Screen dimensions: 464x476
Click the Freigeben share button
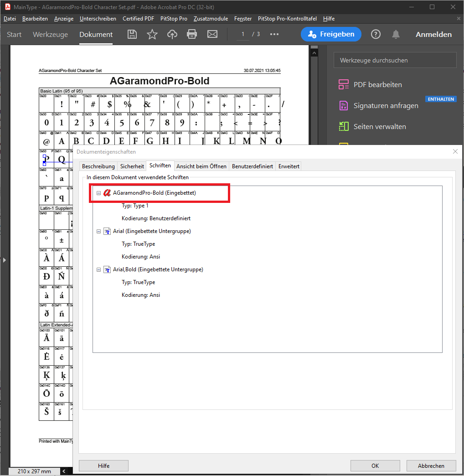point(331,34)
